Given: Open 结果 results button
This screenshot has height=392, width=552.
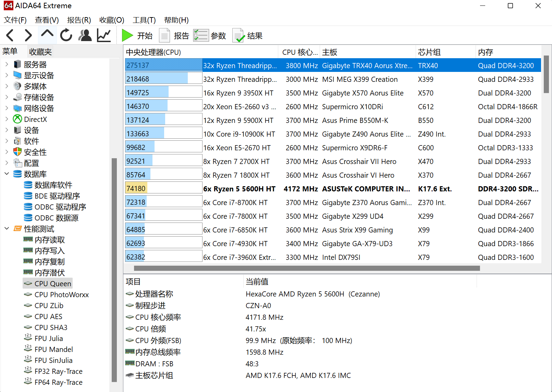Looking at the screenshot, I should 247,36.
